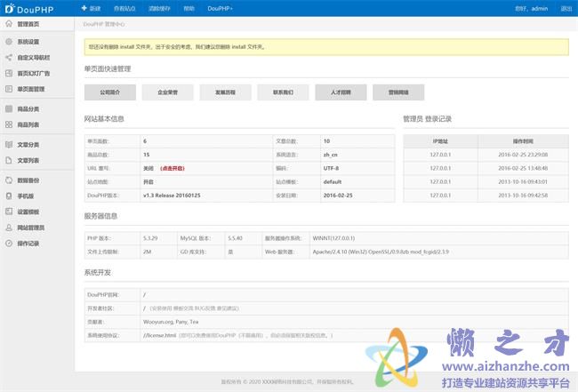This screenshot has width=578, height=392.
Task: Click the phone icon beside 手机版
Action: [x=9, y=196]
